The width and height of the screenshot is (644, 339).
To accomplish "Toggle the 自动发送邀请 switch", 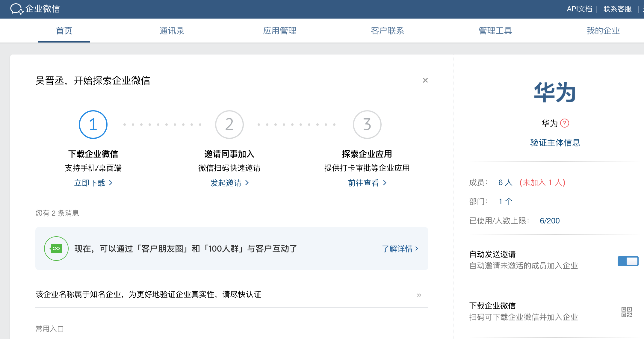I will tap(628, 261).
